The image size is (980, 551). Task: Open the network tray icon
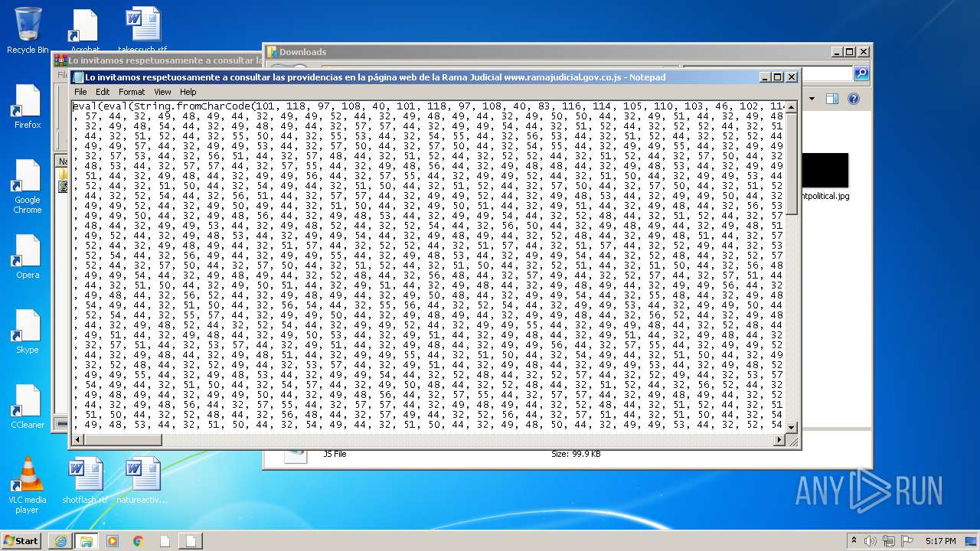[888, 541]
